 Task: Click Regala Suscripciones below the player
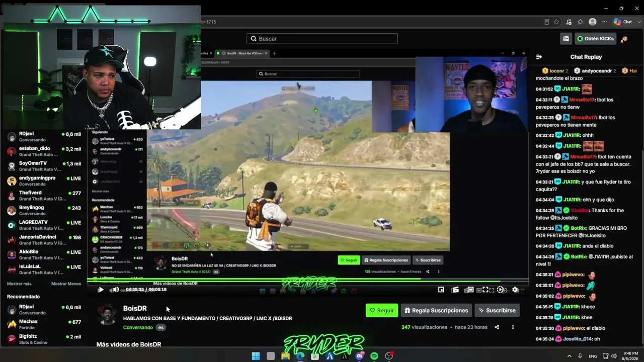pos(436,310)
